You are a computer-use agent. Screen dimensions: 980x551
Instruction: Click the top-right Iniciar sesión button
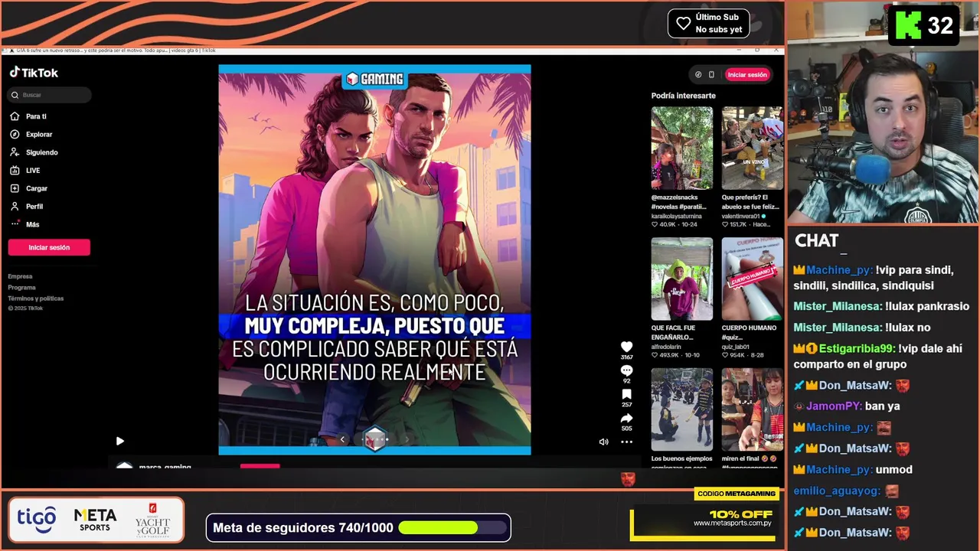pos(747,75)
